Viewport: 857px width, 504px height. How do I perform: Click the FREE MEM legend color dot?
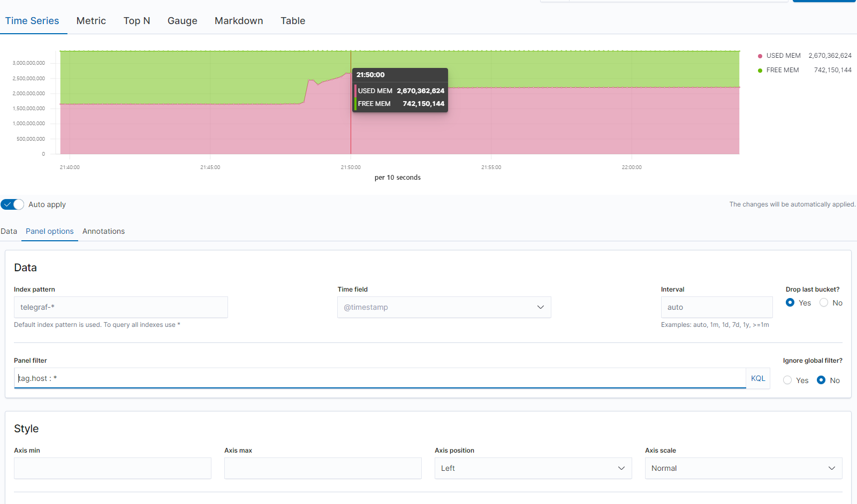pyautogui.click(x=760, y=71)
